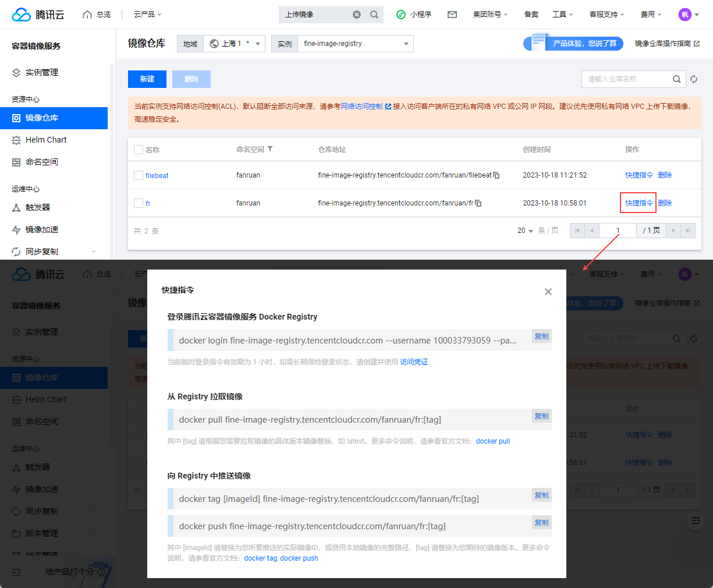Click the 产品体验,您说了算 banner button
The image size is (713, 588).
coord(573,44)
